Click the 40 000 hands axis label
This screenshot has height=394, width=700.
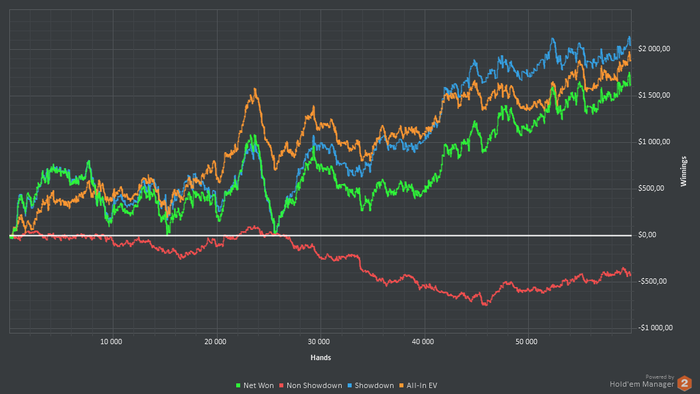pyautogui.click(x=423, y=342)
